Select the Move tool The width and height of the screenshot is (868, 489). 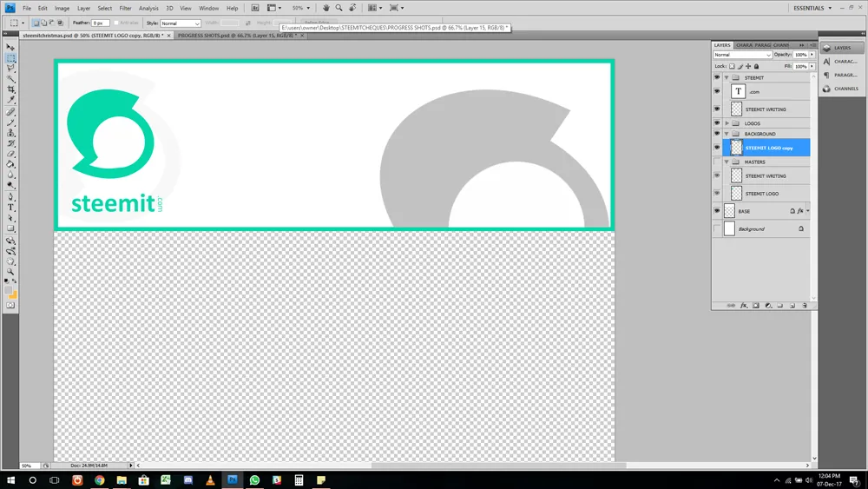click(10, 48)
